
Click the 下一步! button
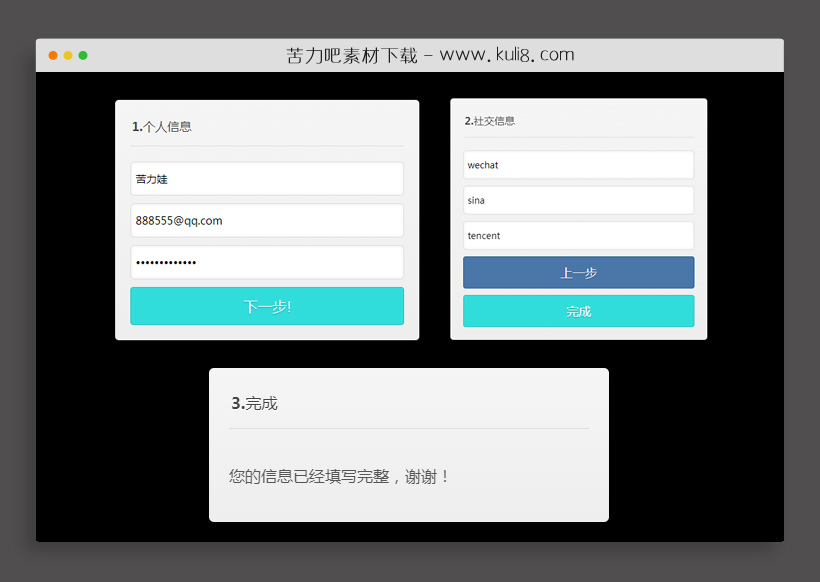click(267, 306)
